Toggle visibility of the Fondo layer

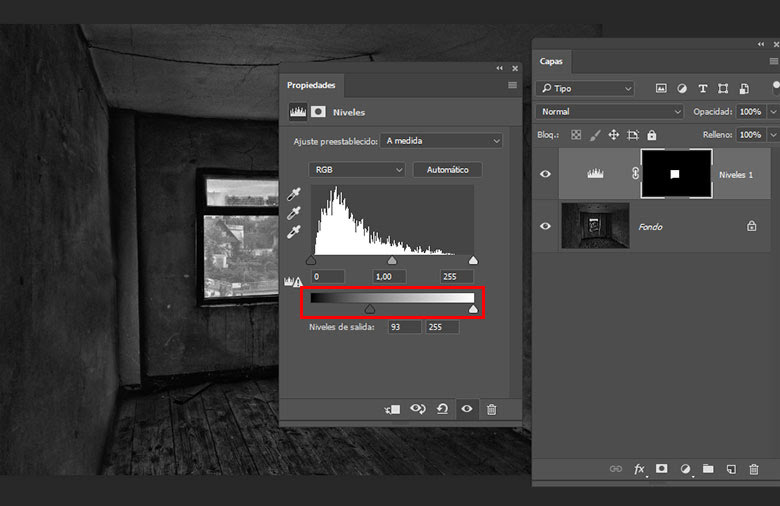(545, 227)
